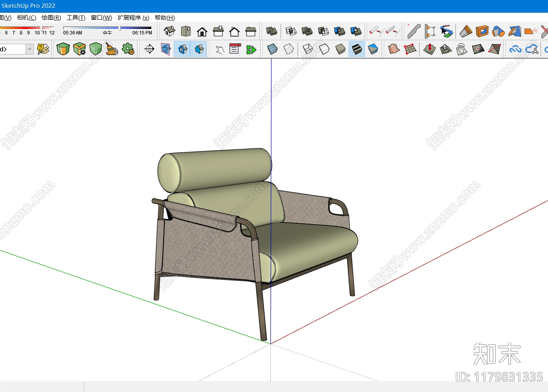
Task: Switch to Iso view
Action: pyautogui.click(x=170, y=31)
